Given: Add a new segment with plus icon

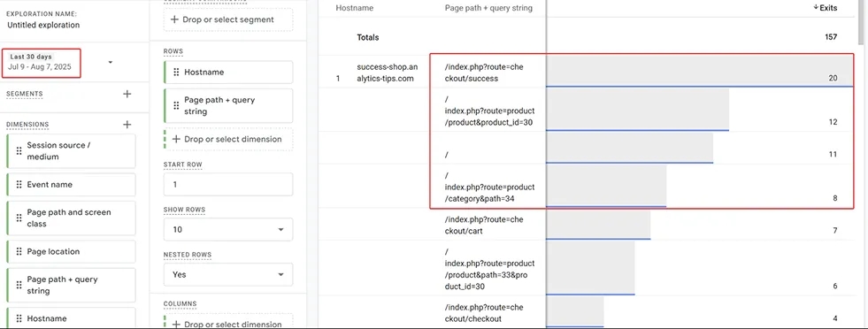Looking at the screenshot, I should (x=127, y=94).
